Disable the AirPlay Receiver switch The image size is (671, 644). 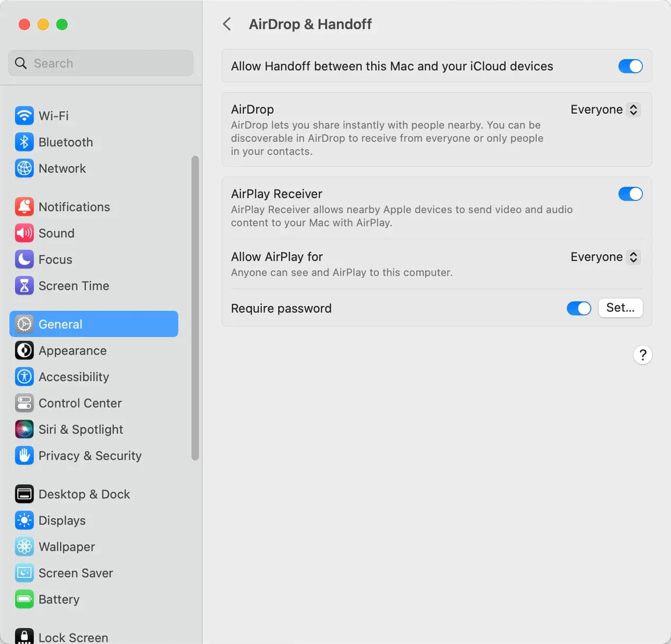click(x=630, y=194)
